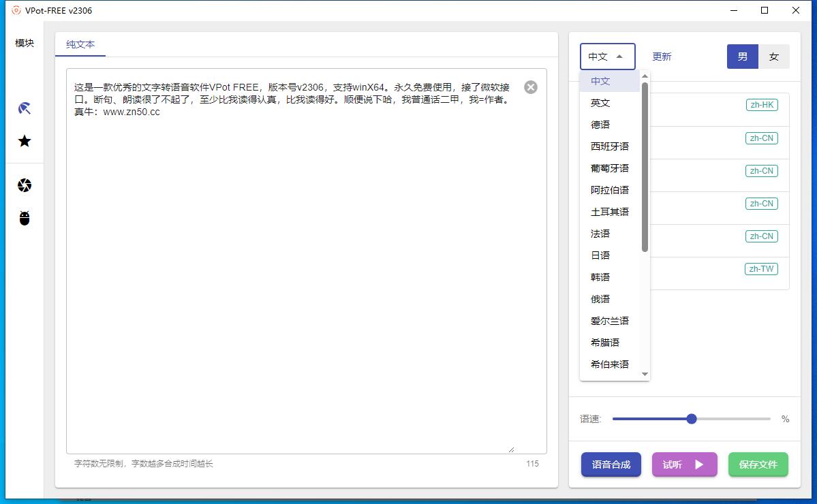Select the aperture-shaped module icon
This screenshot has height=504, width=817.
[x=25, y=185]
